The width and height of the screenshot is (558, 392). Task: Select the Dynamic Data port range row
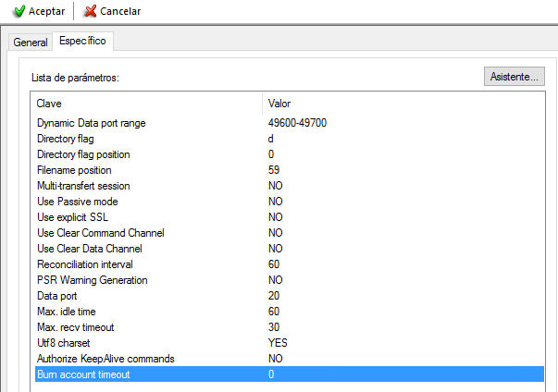[91, 123]
